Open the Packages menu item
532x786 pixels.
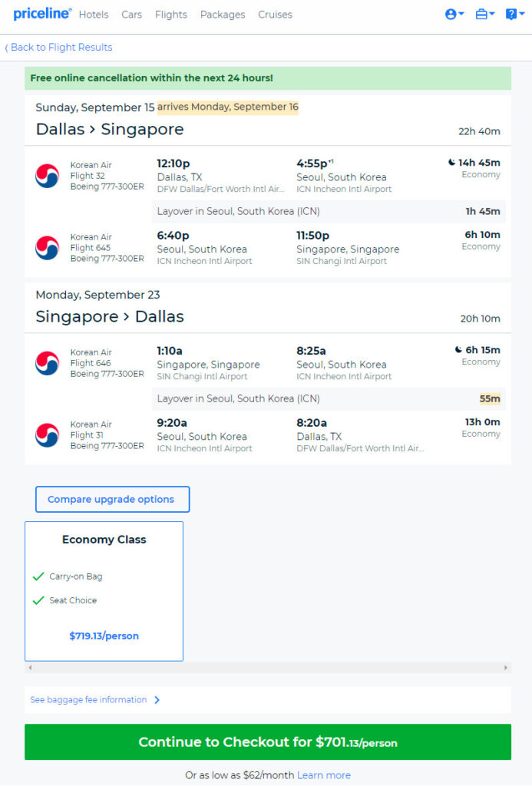click(x=223, y=15)
